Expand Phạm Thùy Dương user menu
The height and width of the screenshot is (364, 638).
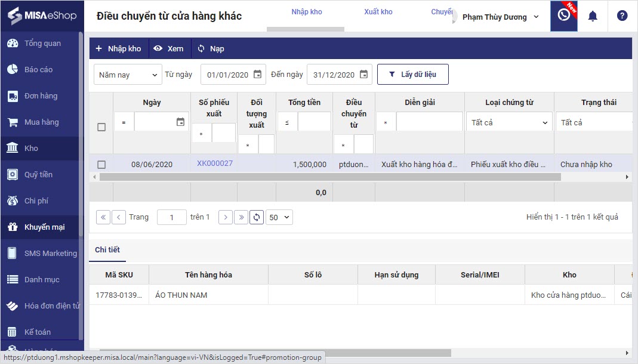click(501, 17)
